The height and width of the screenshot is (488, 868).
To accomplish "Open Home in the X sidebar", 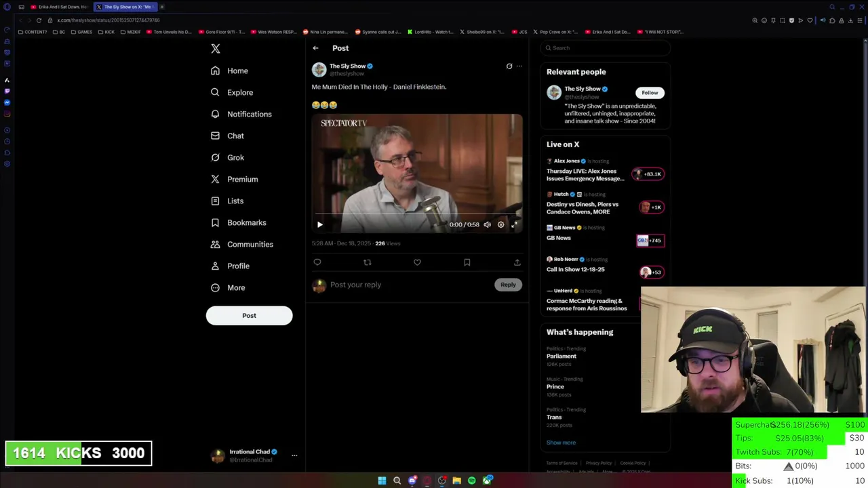I will click(x=229, y=70).
